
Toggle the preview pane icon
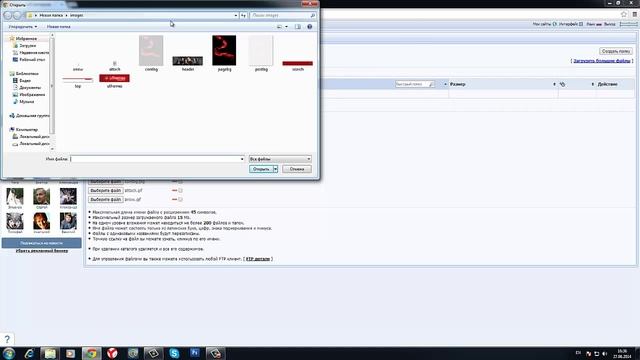click(298, 27)
